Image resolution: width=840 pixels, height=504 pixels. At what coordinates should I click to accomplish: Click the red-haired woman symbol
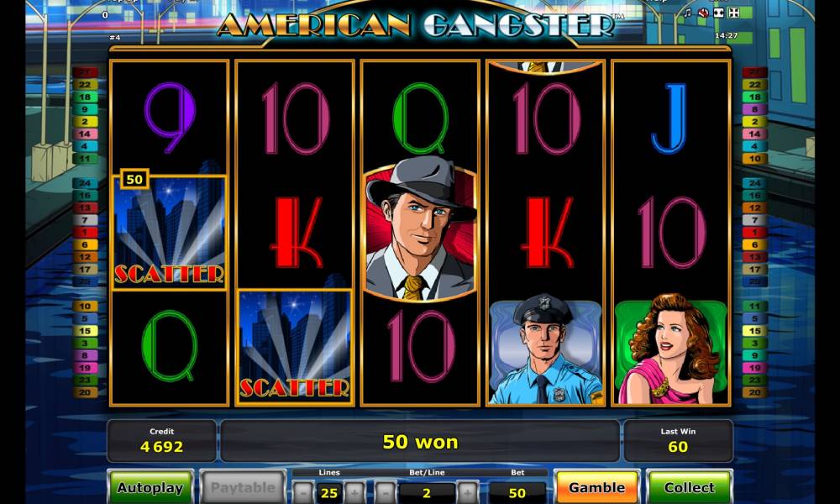click(672, 348)
